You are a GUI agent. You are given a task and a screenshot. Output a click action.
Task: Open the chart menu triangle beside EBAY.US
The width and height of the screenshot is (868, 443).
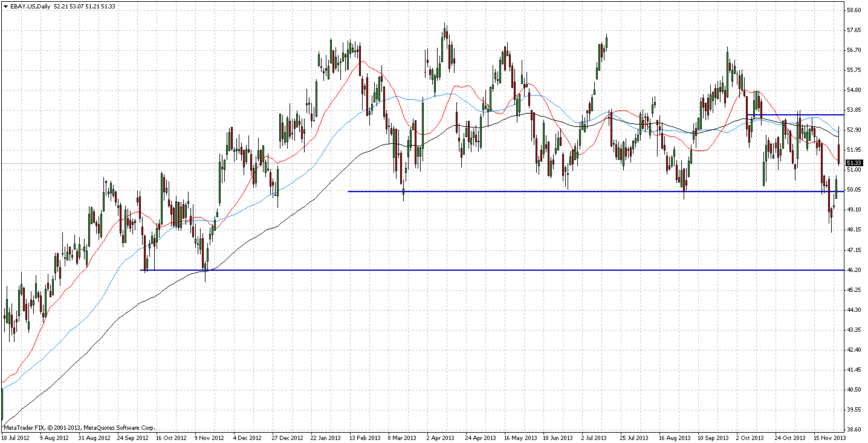point(5,6)
